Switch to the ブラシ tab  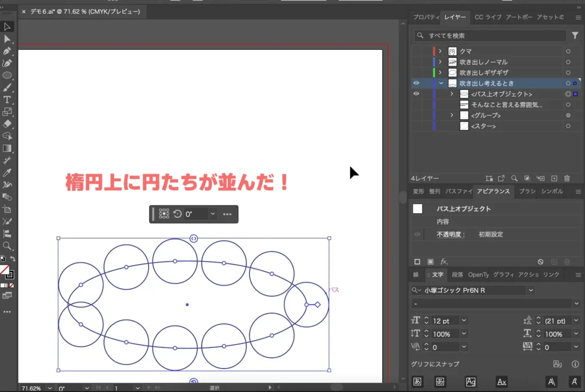point(526,191)
